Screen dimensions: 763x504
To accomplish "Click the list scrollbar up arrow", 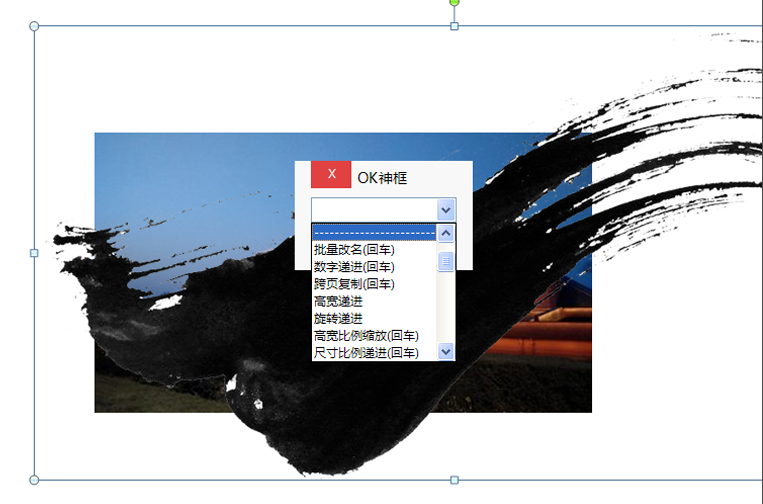I will coord(446,233).
